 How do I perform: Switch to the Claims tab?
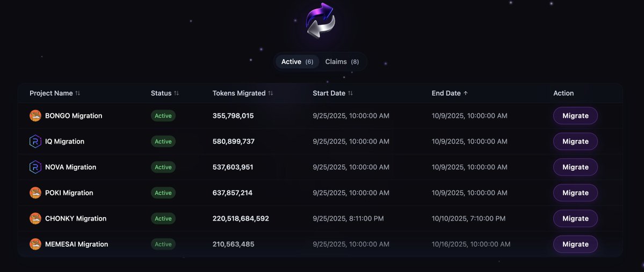[x=342, y=62]
